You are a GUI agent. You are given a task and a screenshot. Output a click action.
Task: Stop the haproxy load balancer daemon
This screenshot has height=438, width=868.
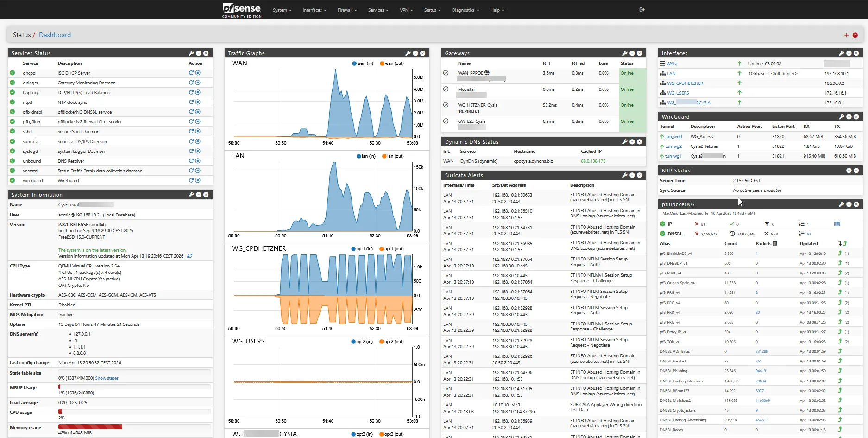click(x=198, y=92)
